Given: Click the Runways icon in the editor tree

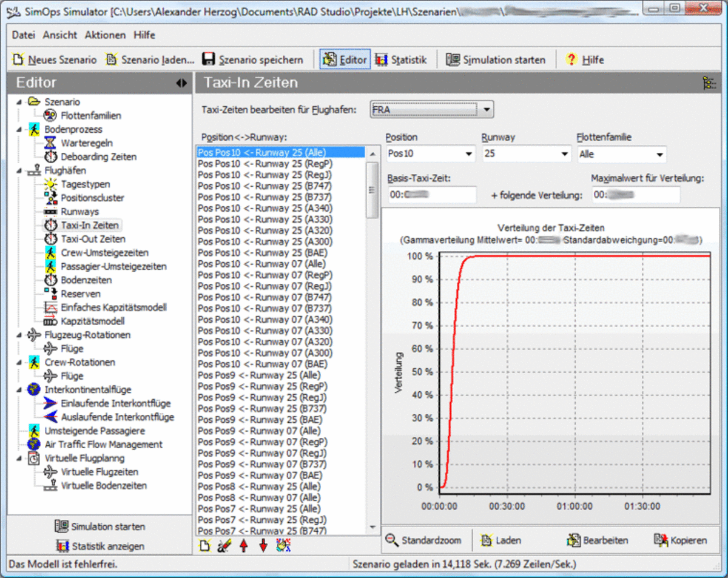Looking at the screenshot, I should click(51, 212).
